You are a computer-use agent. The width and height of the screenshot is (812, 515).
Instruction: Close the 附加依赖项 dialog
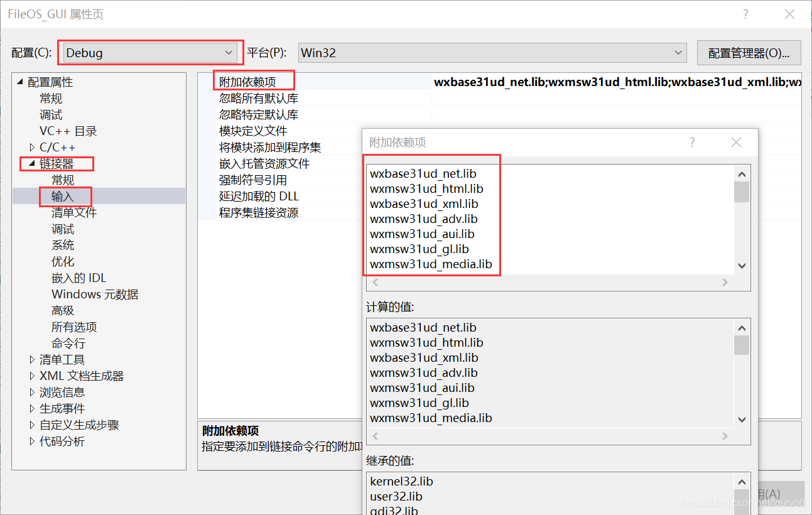737,143
